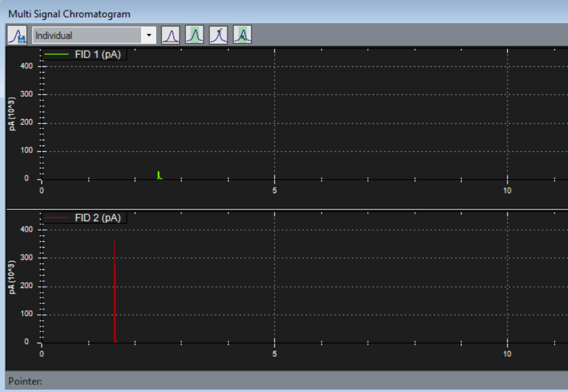Toggle the green-shaded peak area icon

(x=194, y=35)
